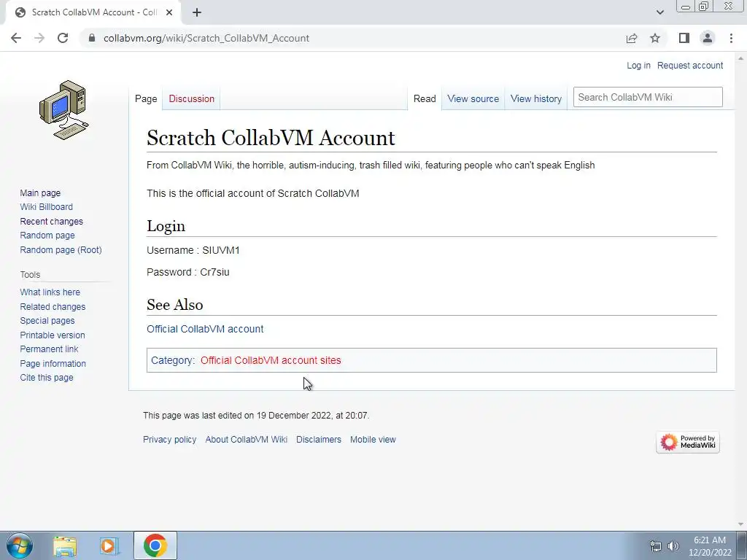Open the browser side panel icon

[684, 38]
